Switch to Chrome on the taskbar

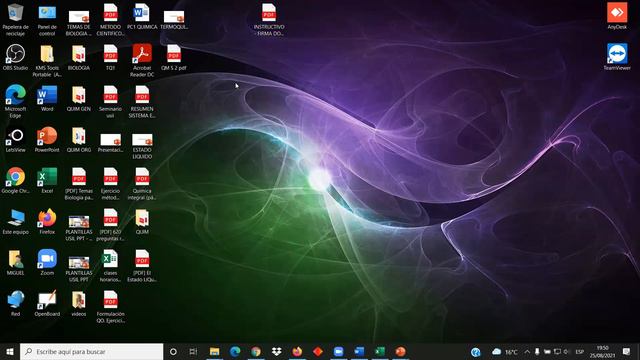256,351
